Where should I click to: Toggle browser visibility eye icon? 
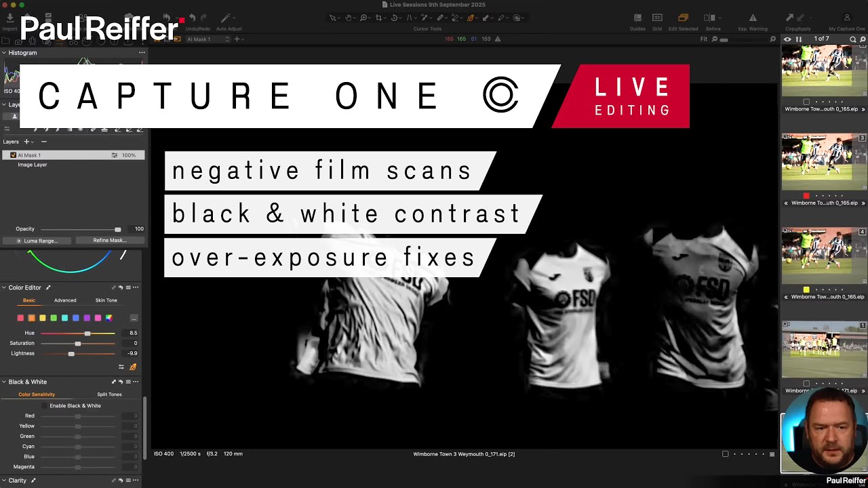click(787, 39)
